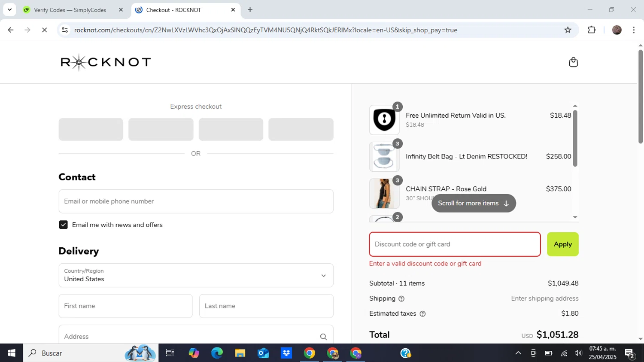Open the Country/Region dropdown

(x=196, y=275)
